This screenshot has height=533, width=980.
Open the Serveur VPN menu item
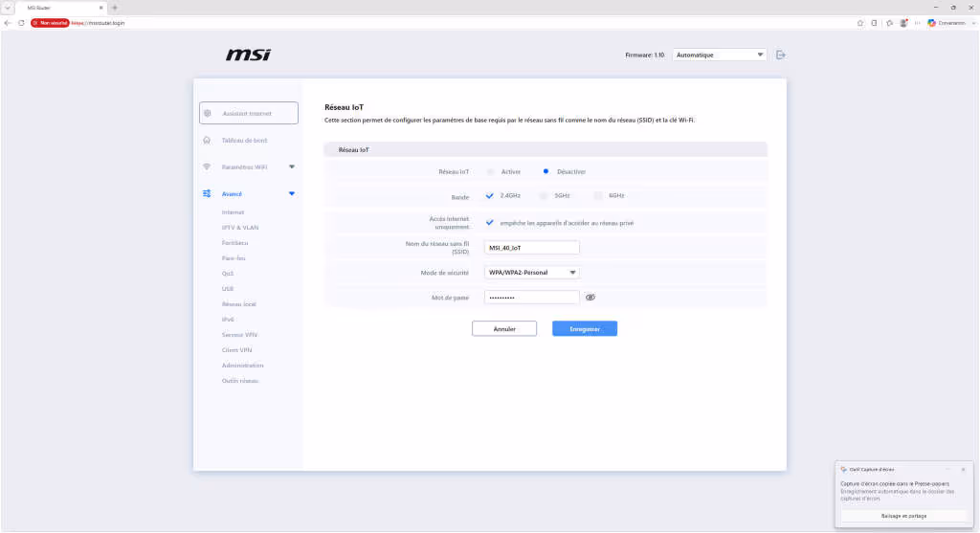point(238,335)
